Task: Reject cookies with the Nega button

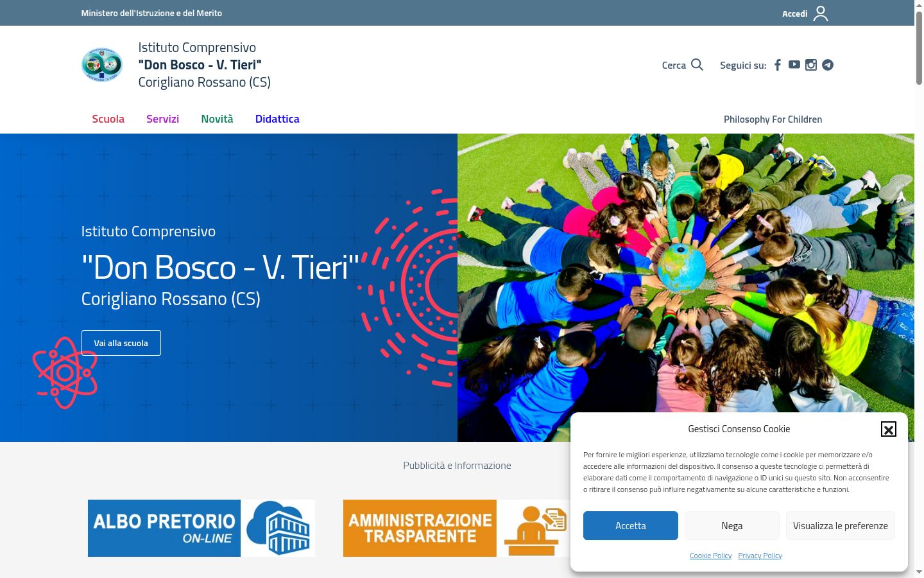Action: click(x=732, y=525)
